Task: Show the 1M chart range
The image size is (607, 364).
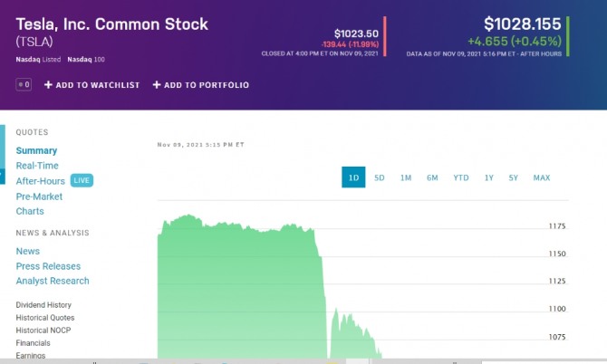Action: click(406, 177)
